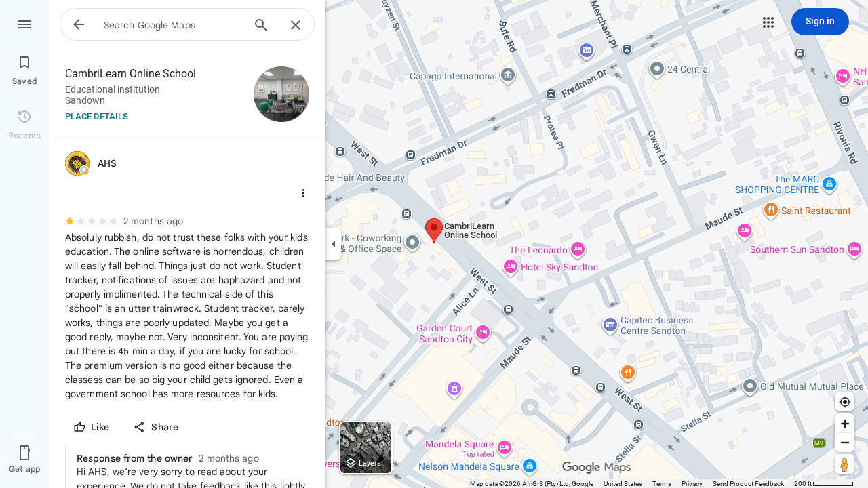Screen dimensions: 868x488
Task: Open Saved places
Action: point(24,70)
